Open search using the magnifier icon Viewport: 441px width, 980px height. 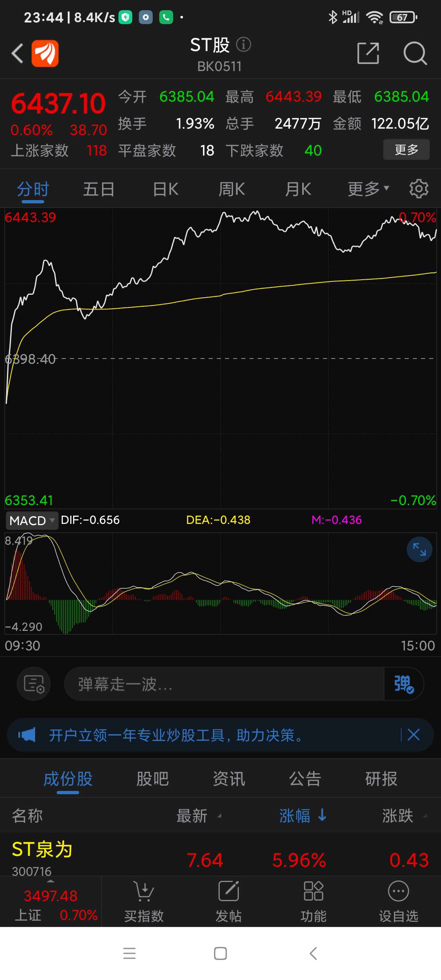pos(415,53)
